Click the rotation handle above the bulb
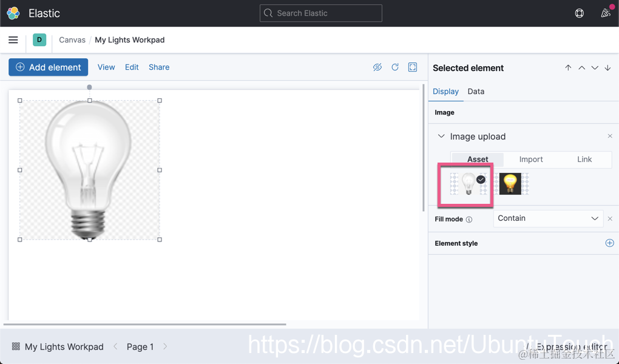 click(x=90, y=87)
